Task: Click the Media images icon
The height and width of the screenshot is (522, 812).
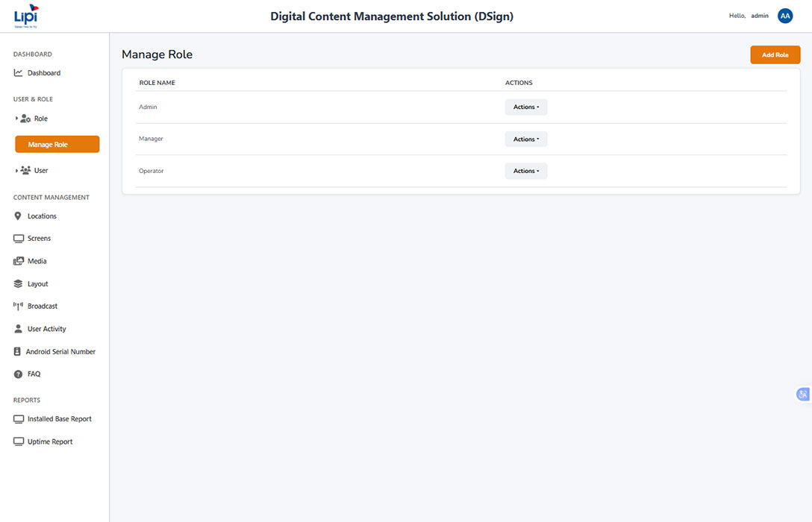Action: click(19, 261)
